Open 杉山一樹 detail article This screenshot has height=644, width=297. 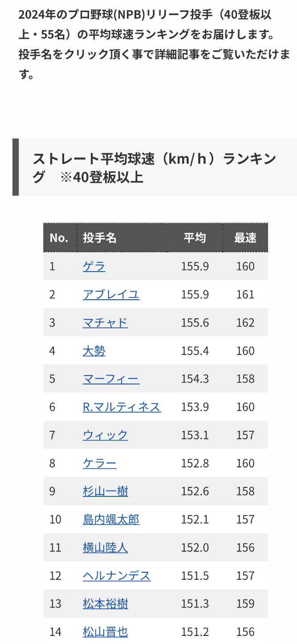[x=105, y=491]
